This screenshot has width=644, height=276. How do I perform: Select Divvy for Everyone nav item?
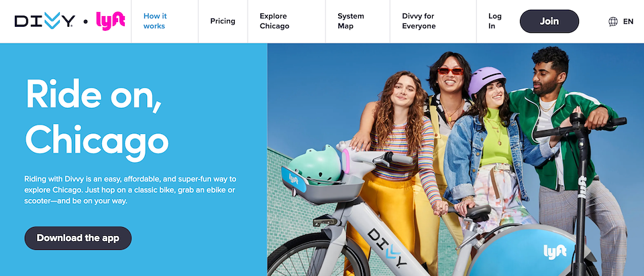tap(419, 21)
